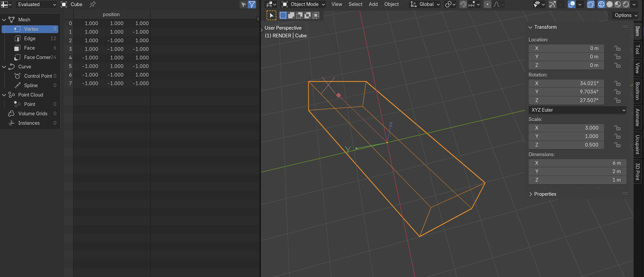
Task: Toggle the spreadsheet filter funnel button
Action: [252, 5]
